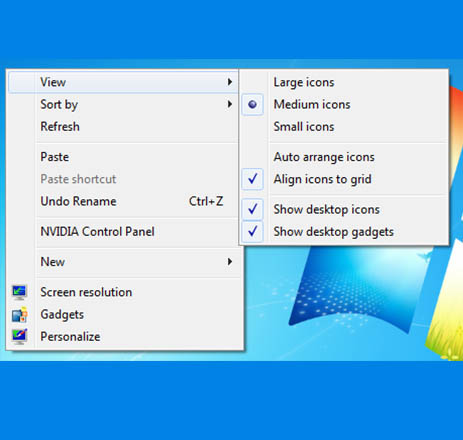Select the Medium icons radio bullet
Viewport: 463px width, 440px height.
(252, 104)
